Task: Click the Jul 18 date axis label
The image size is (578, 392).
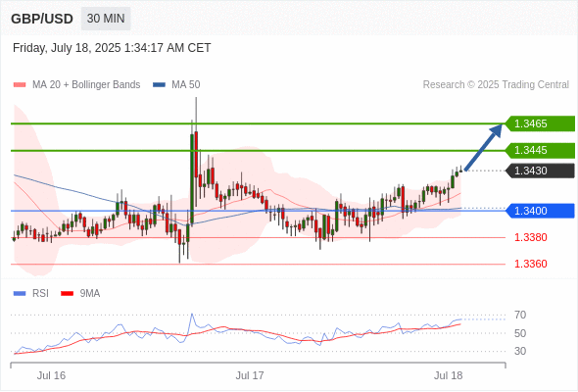Action: pyautogui.click(x=449, y=375)
